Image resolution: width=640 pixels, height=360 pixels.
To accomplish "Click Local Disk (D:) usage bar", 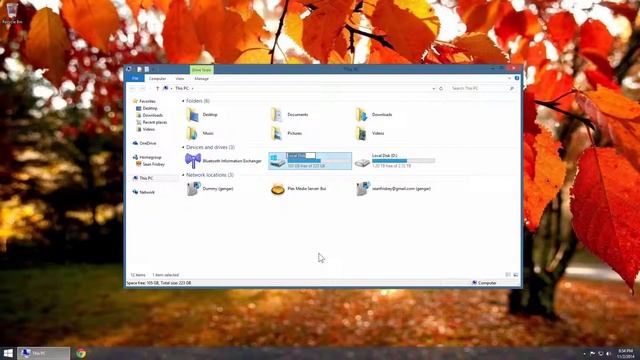I will click(x=403, y=161).
